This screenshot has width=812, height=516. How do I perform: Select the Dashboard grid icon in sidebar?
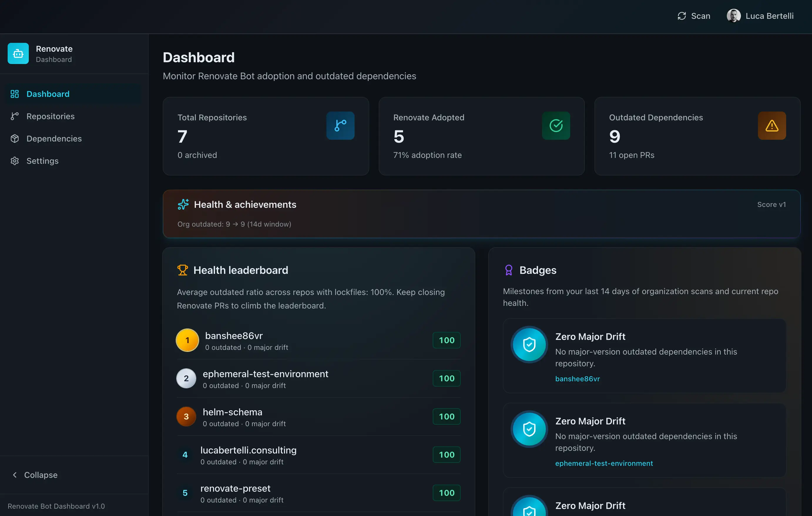(14, 94)
